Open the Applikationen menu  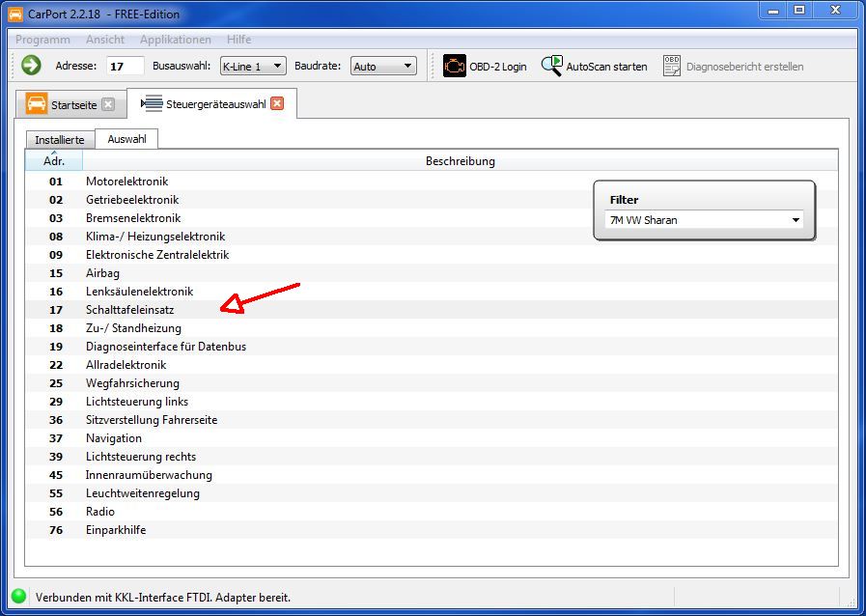point(175,40)
